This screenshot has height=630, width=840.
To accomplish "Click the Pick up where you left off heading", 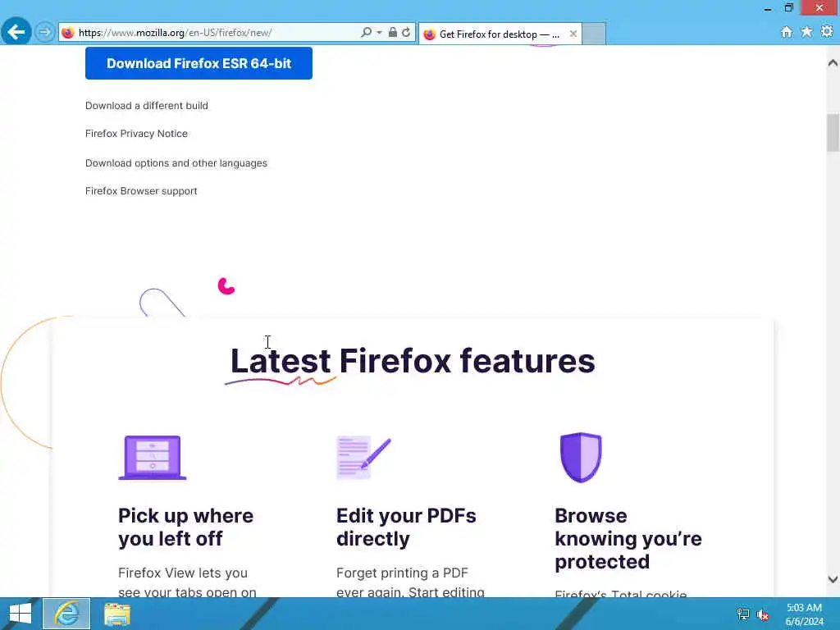I will point(185,527).
